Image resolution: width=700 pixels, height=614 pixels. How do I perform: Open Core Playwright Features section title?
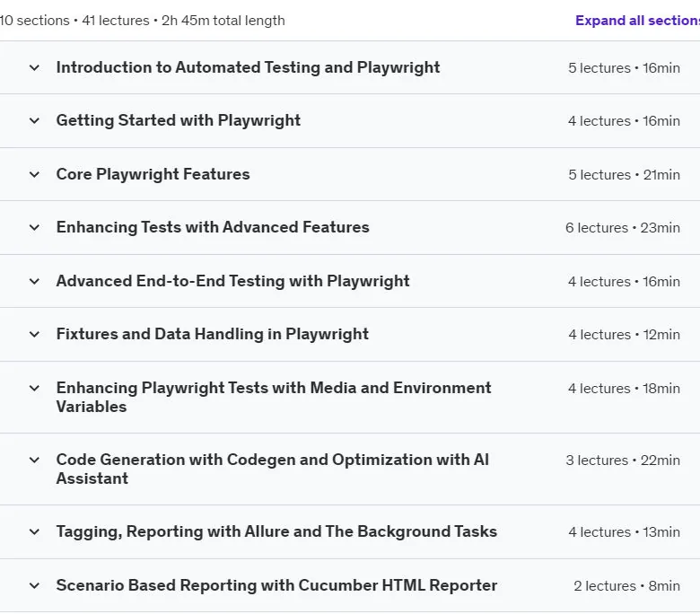point(153,174)
